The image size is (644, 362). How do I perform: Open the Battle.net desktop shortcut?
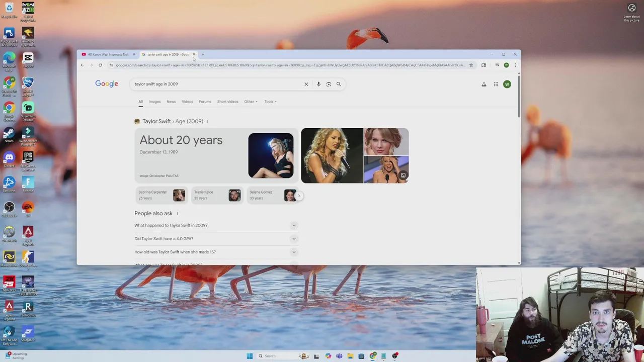[x=9, y=184]
